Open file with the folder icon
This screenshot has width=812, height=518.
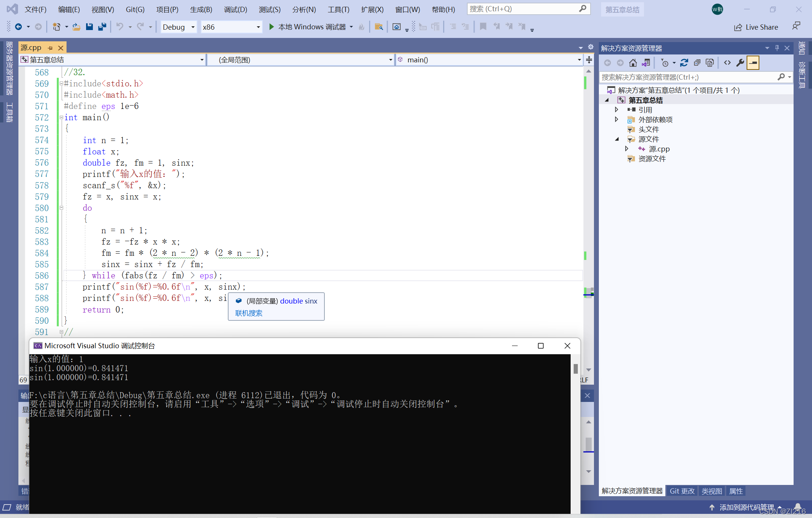[x=76, y=27]
